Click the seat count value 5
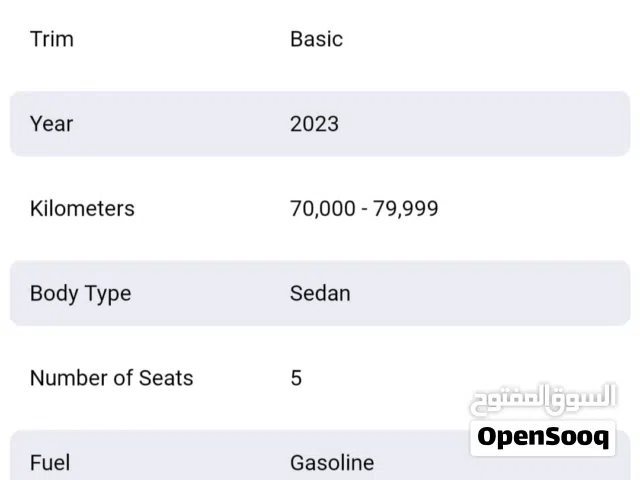The width and height of the screenshot is (640, 480). coord(296,378)
